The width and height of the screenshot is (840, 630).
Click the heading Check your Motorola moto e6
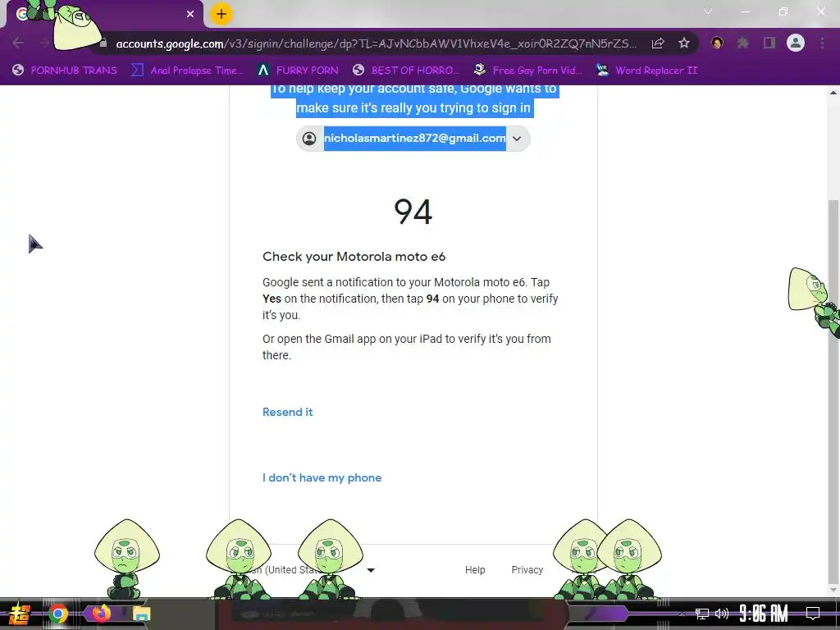pyautogui.click(x=354, y=257)
